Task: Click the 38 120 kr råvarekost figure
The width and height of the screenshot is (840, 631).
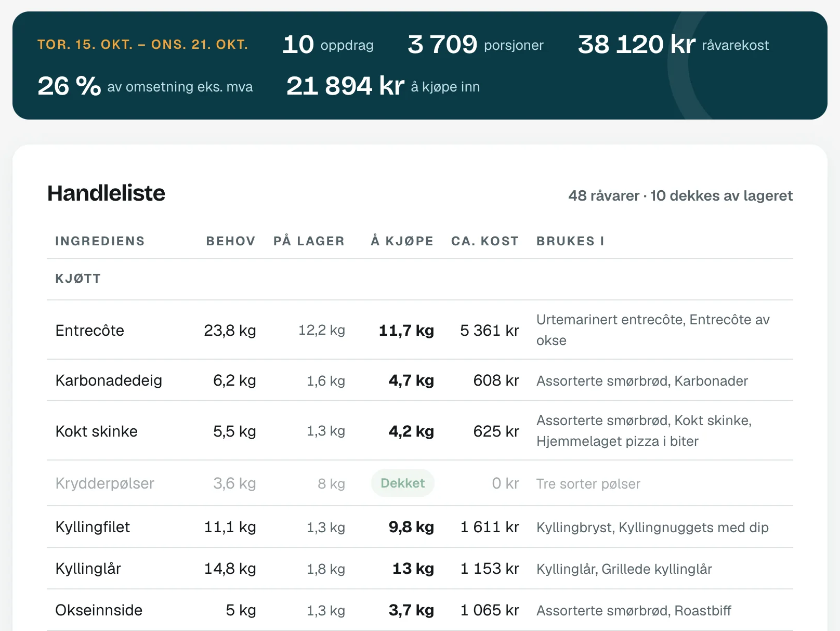Action: tap(673, 45)
